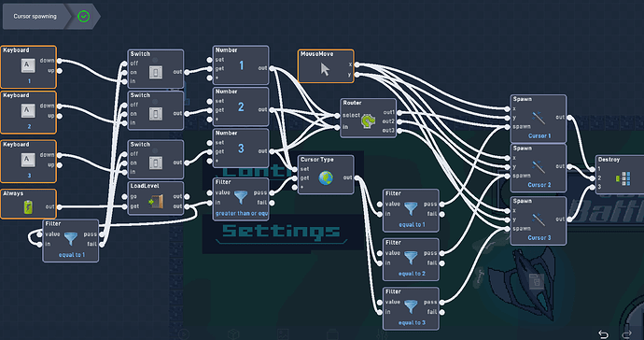Click funnel icon of 'equal to 2' Filter

[x=411, y=258]
